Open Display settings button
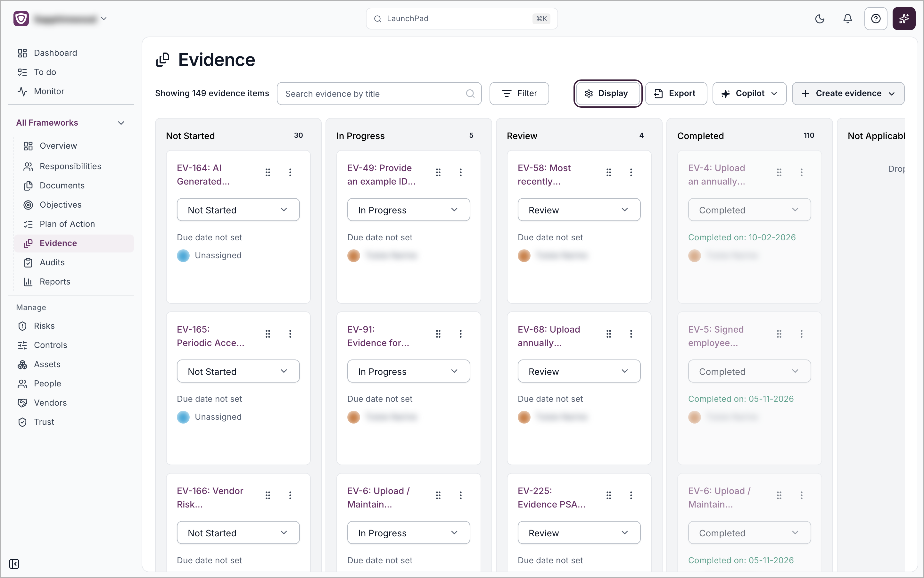The height and width of the screenshot is (578, 924). point(607,94)
